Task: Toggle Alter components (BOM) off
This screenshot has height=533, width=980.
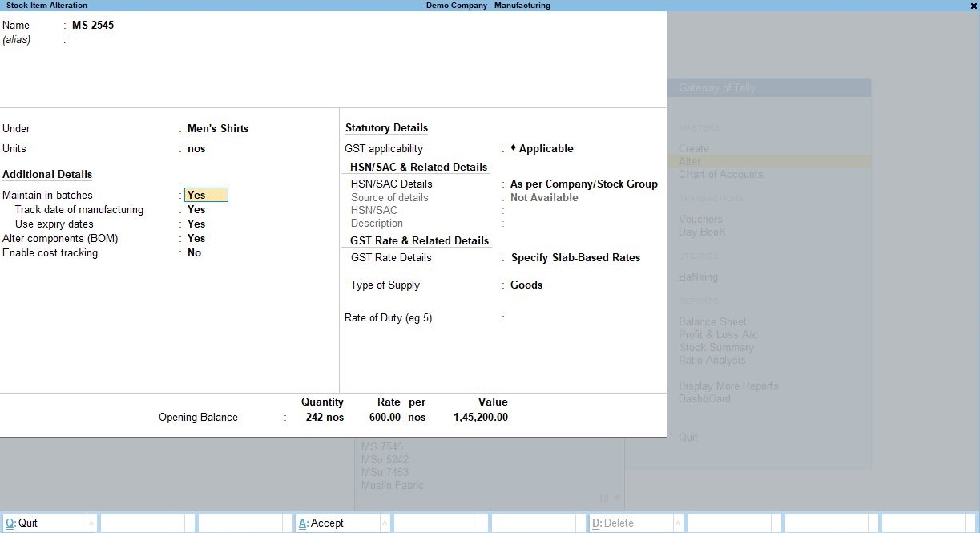Action: (195, 238)
